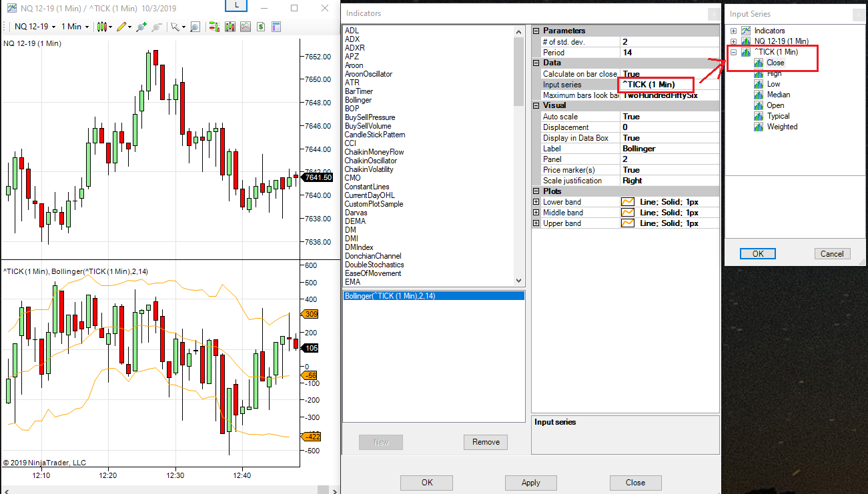Click the Panel value field
Screen dimensions: 868x494
coord(669,159)
